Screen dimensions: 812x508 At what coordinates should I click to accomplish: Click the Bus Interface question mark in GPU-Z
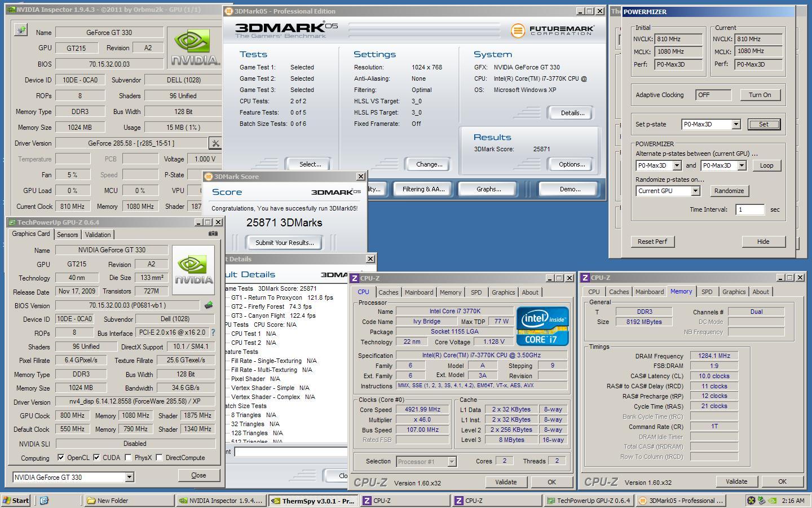coord(213,333)
